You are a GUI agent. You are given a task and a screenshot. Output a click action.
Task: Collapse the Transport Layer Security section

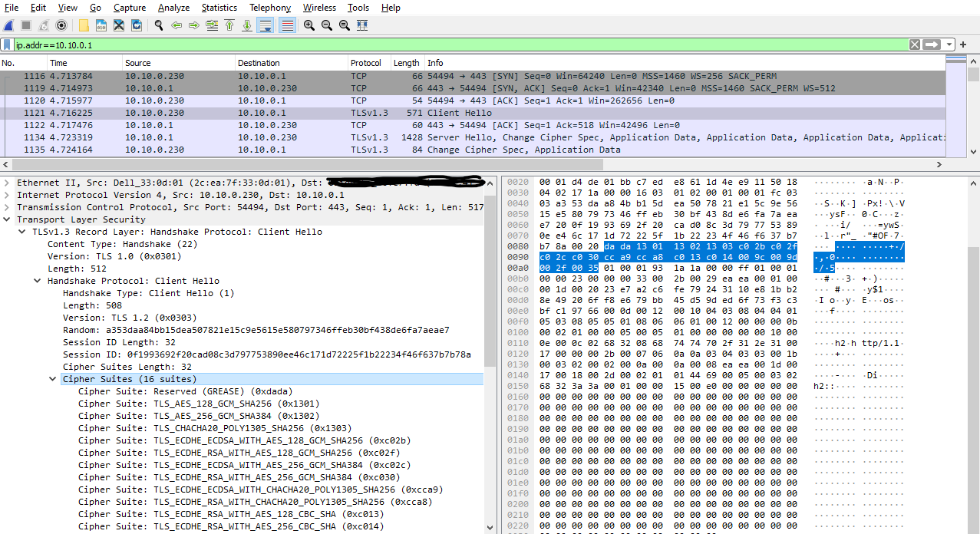pos(8,219)
